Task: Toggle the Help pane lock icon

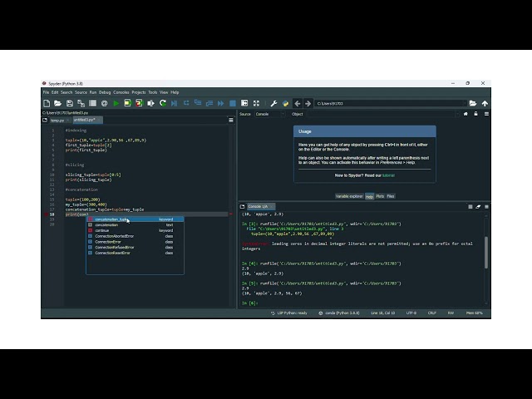Action: point(475,114)
